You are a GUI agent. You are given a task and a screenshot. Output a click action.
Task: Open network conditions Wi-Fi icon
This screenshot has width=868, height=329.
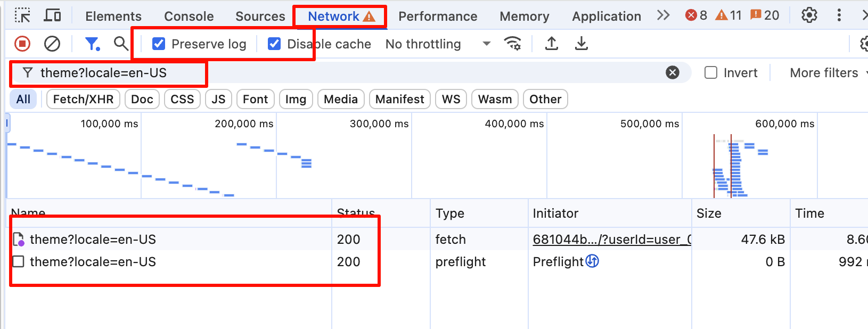click(x=512, y=44)
